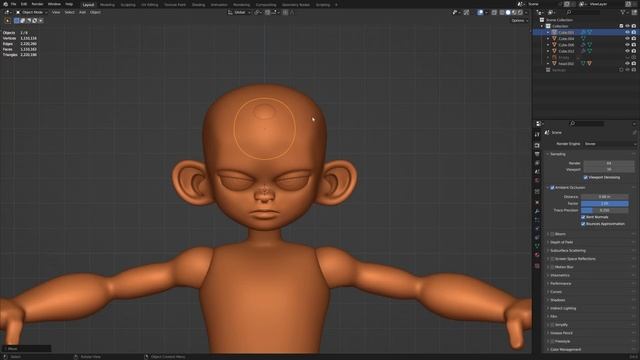Toggle viewport overlays button
Image resolution: width=640 pixels, height=360 pixels.
(x=480, y=12)
